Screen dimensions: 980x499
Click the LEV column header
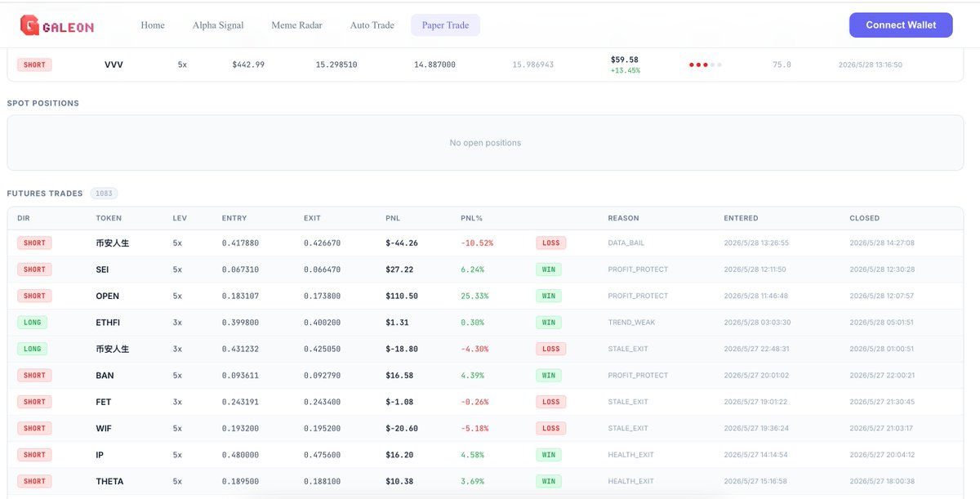180,218
